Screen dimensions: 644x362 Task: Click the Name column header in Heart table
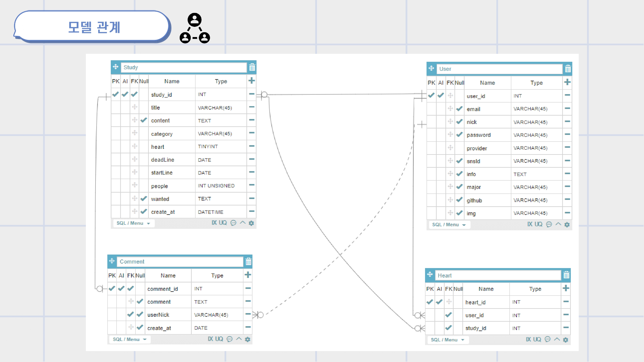486,289
